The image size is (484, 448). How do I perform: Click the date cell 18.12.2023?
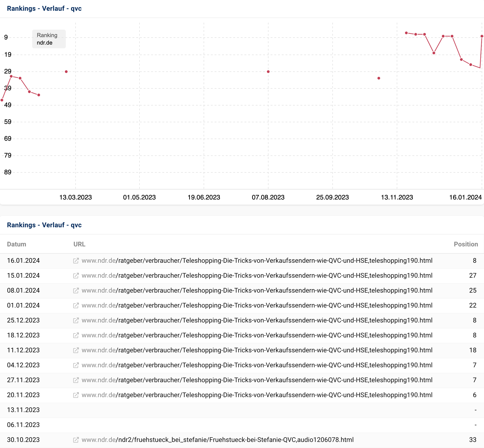[x=23, y=335]
